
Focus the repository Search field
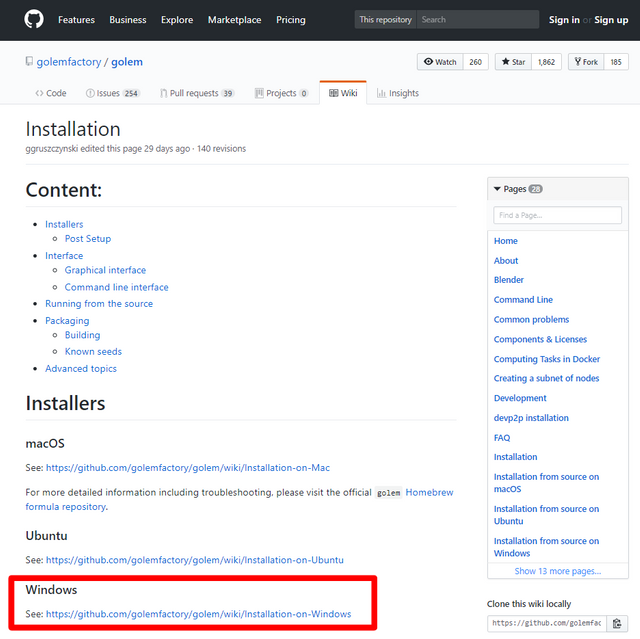pos(478,20)
